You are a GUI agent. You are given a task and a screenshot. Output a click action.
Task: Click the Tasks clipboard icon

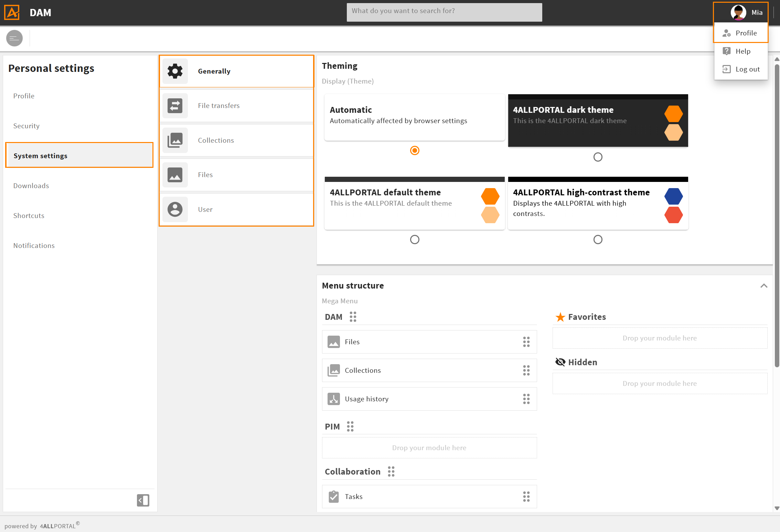click(x=334, y=497)
